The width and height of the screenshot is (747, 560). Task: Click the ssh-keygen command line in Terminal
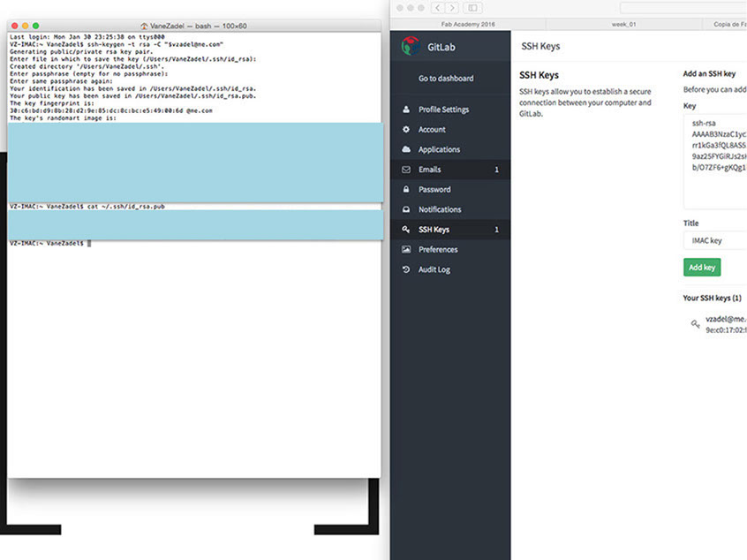(x=117, y=44)
